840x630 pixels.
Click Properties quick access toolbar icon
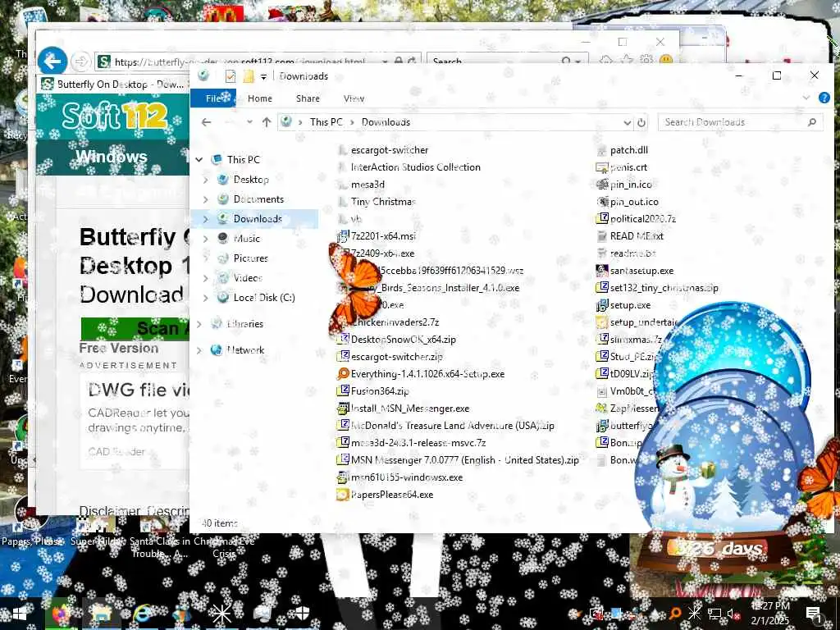click(231, 76)
